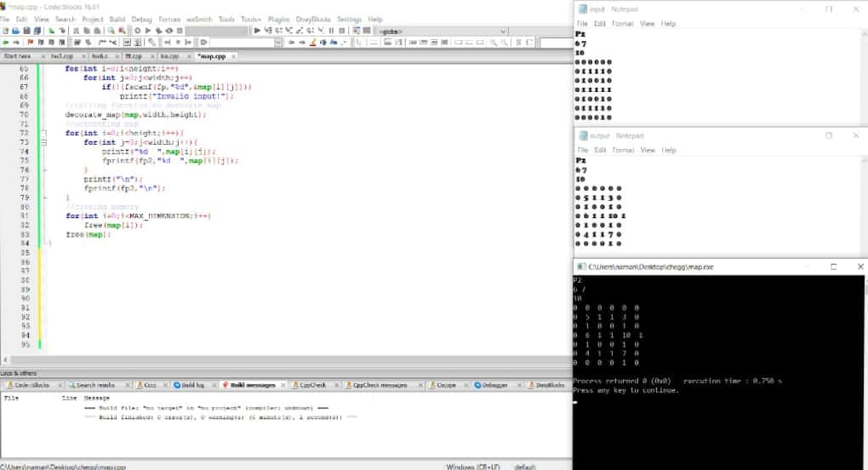Open the Plugins menu
The image size is (868, 470).
click(279, 20)
